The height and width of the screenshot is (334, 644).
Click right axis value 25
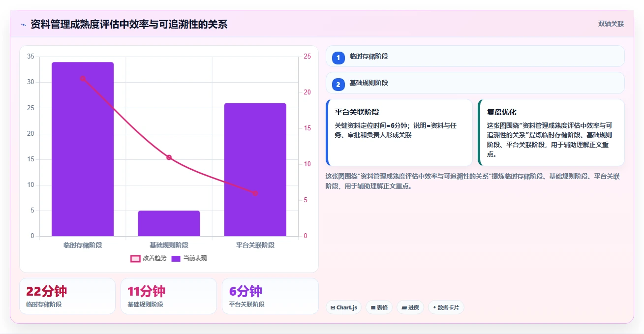pos(307,57)
